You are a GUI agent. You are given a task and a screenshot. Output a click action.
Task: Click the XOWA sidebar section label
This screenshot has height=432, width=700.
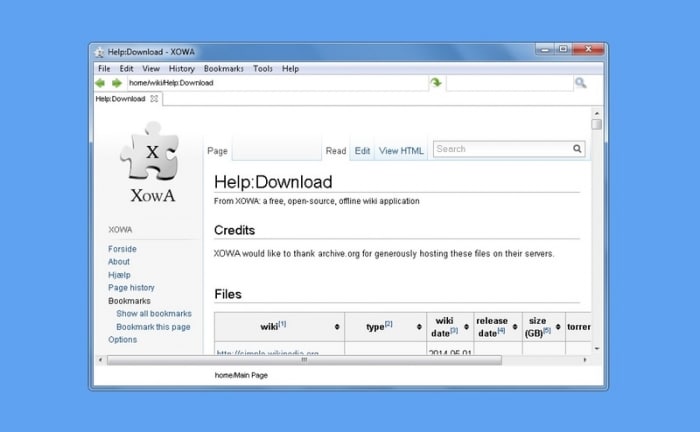click(x=120, y=230)
